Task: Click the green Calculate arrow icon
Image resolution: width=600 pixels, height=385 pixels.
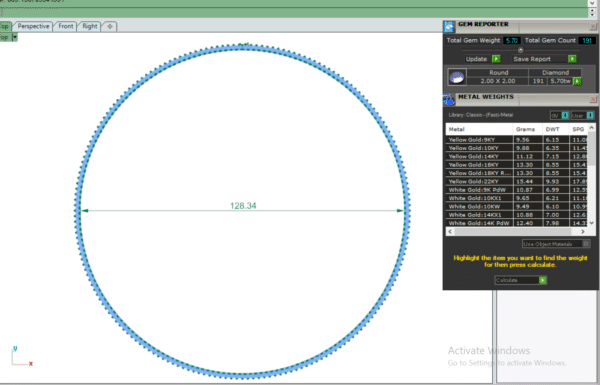Action: (543, 280)
